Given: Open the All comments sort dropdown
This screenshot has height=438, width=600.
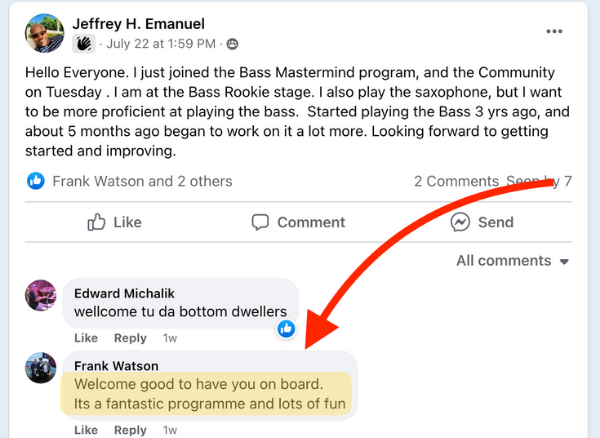Looking at the screenshot, I should pyautogui.click(x=512, y=261).
